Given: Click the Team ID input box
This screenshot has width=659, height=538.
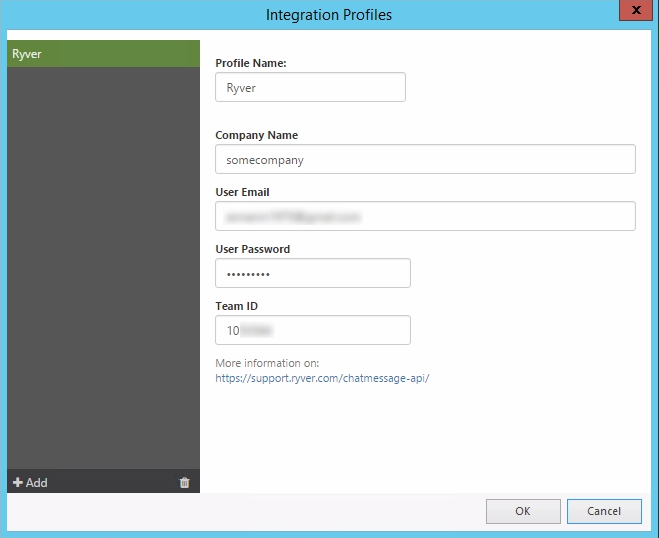Looking at the screenshot, I should click(x=313, y=330).
